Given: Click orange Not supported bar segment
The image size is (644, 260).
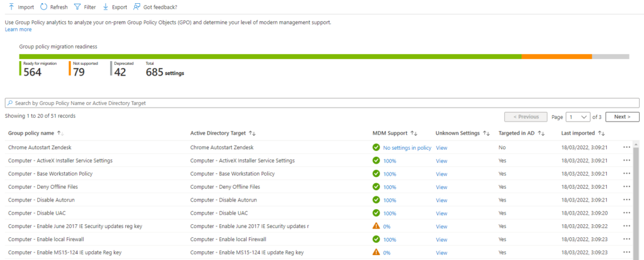Looking at the screenshot, I should [x=557, y=57].
